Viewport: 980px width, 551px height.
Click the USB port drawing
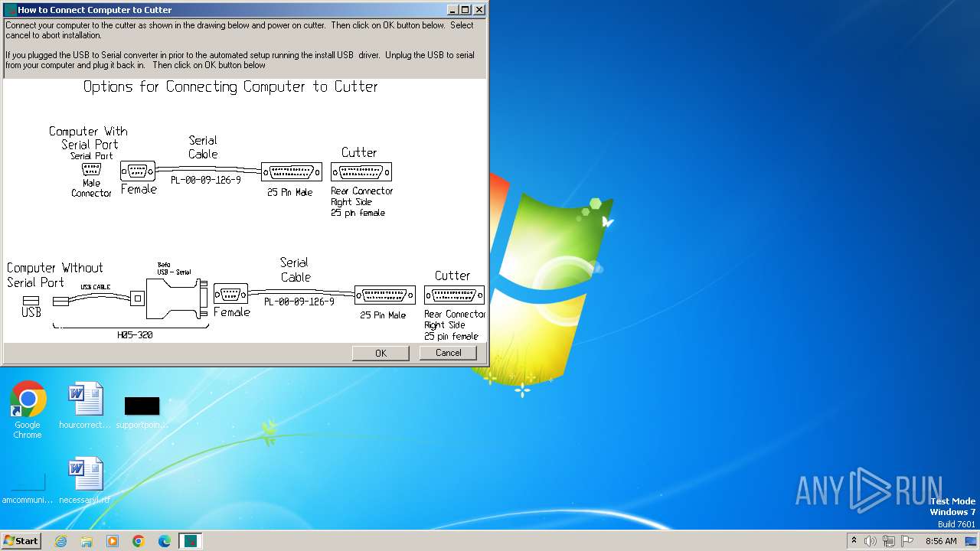point(31,300)
